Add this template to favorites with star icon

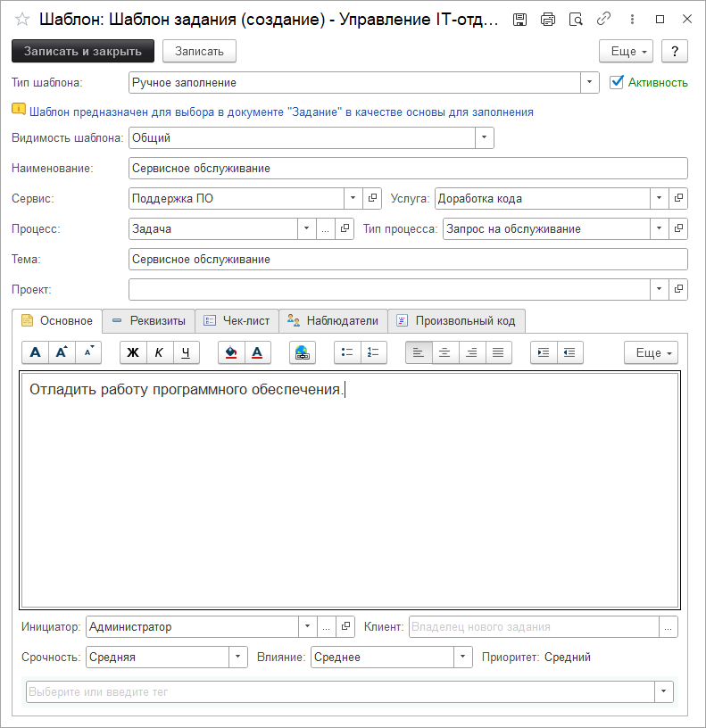click(21, 19)
